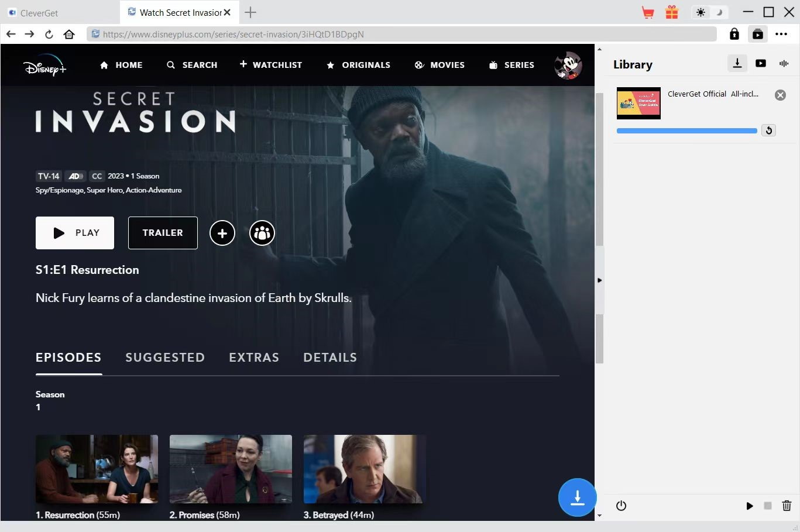Add Secret Invasion to watchlist plus icon
The width and height of the screenshot is (800, 532).
(x=222, y=233)
